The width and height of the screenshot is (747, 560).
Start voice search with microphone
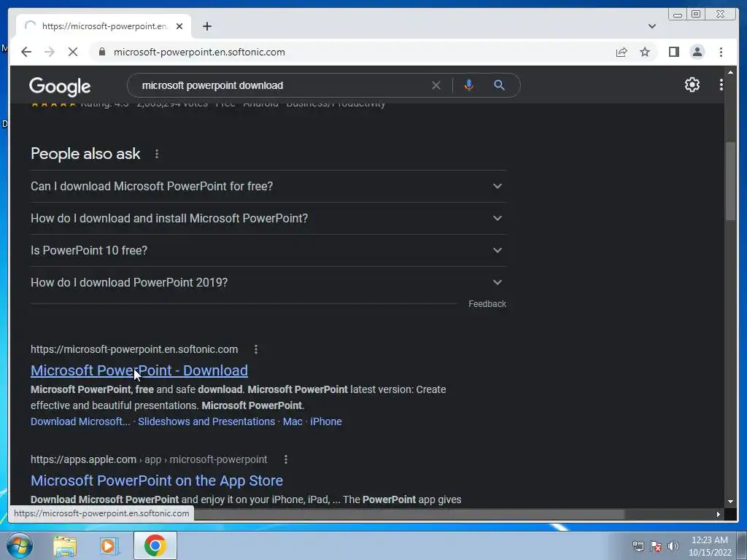click(x=469, y=85)
